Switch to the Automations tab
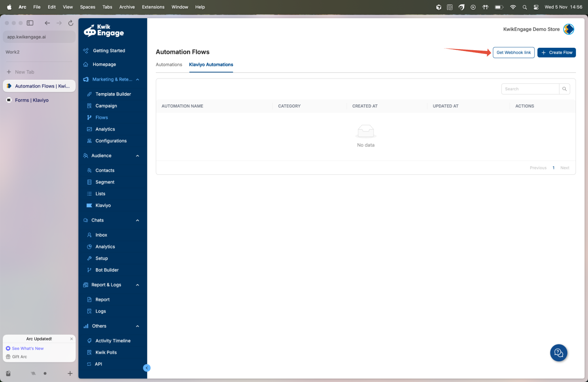This screenshot has height=382, width=588. coord(169,65)
